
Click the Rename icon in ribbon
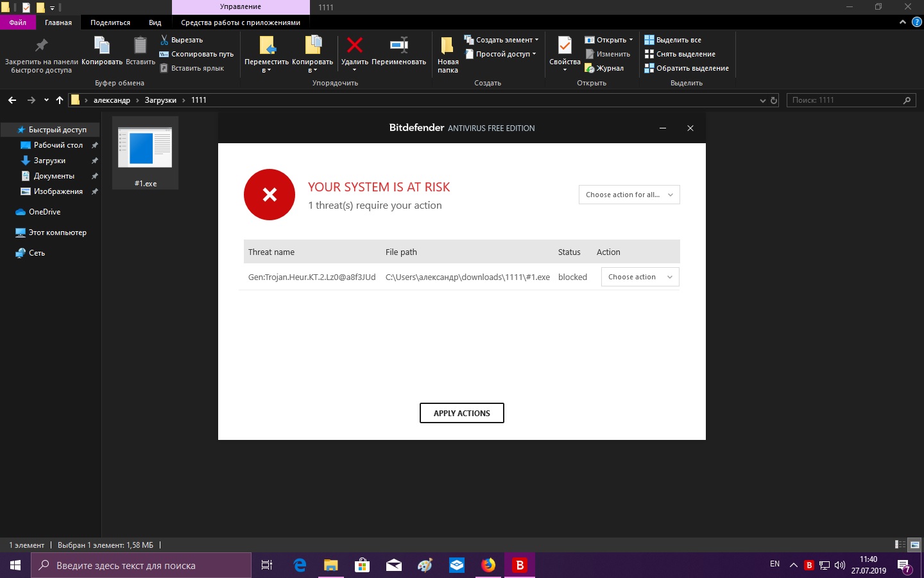tap(398, 46)
